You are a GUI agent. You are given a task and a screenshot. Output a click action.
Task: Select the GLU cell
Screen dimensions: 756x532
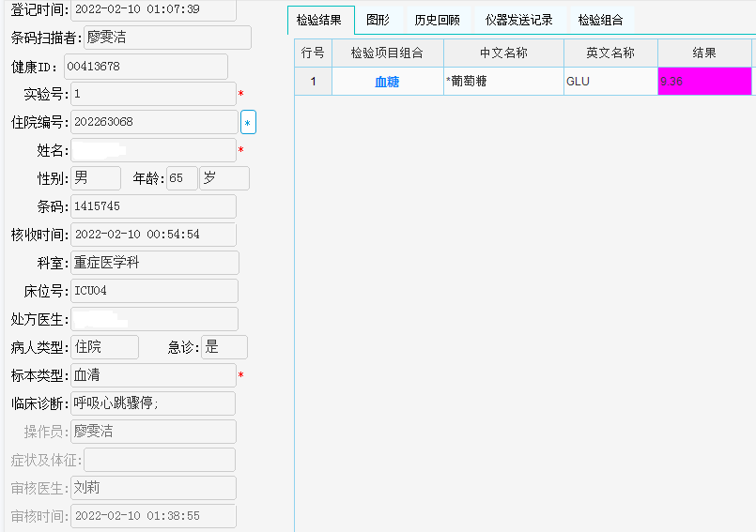pos(610,81)
